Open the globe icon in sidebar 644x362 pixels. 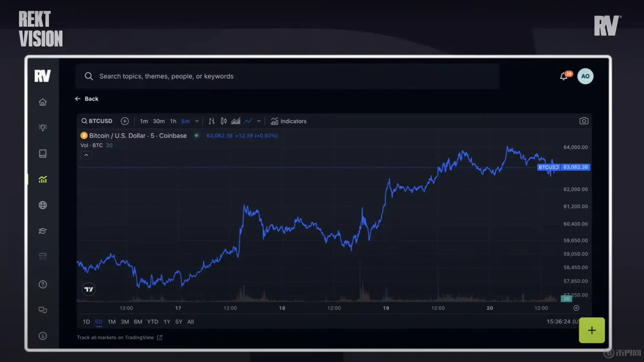click(43, 205)
